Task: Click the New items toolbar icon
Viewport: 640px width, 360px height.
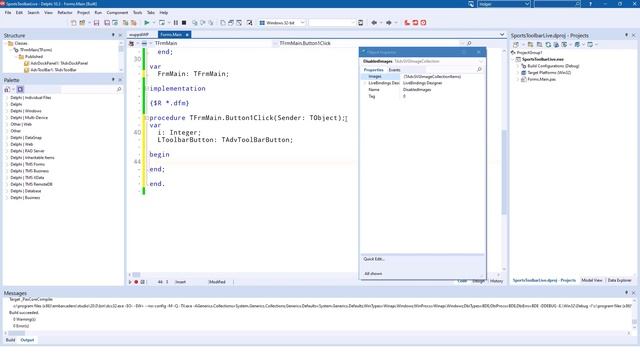Action: (73, 23)
